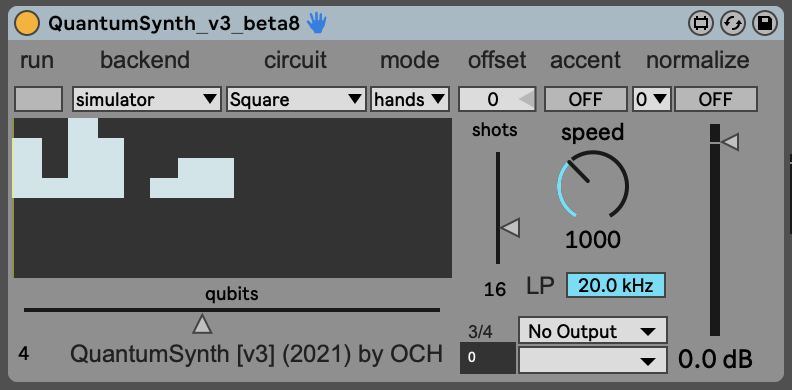792x390 pixels.
Task: Click the offset number box
Action: [x=497, y=99]
